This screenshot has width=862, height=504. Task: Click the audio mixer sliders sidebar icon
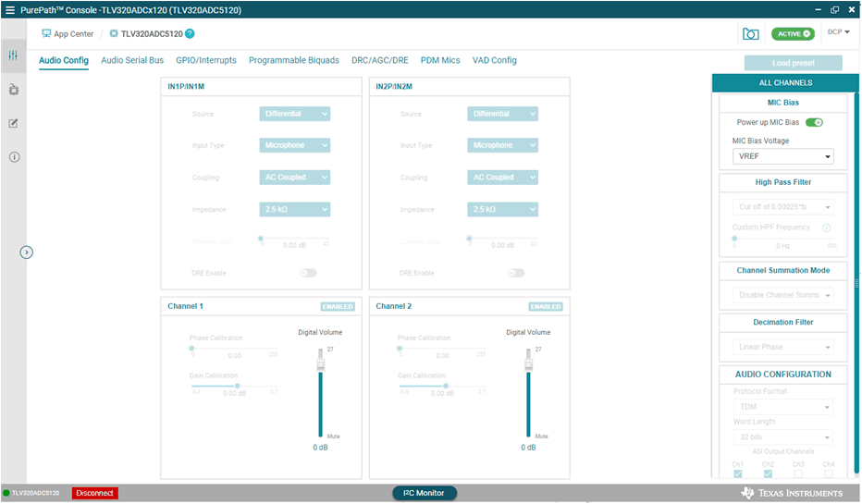pyautogui.click(x=13, y=55)
